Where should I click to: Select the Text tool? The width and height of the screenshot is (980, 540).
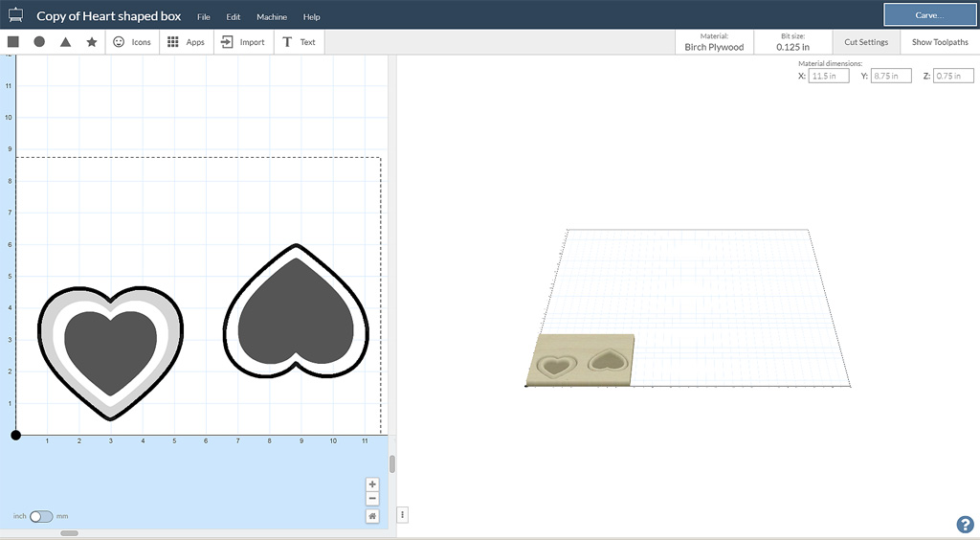(300, 42)
